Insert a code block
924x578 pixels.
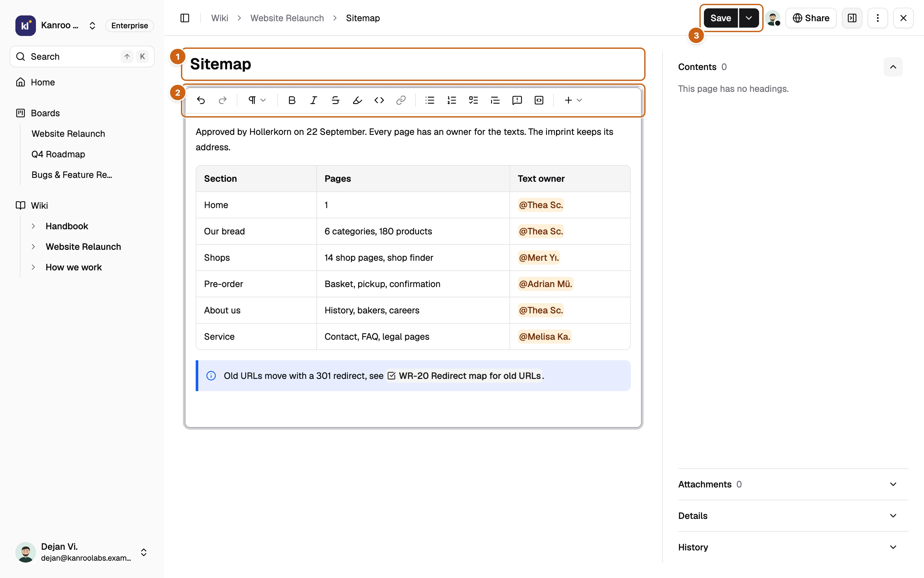point(539,100)
